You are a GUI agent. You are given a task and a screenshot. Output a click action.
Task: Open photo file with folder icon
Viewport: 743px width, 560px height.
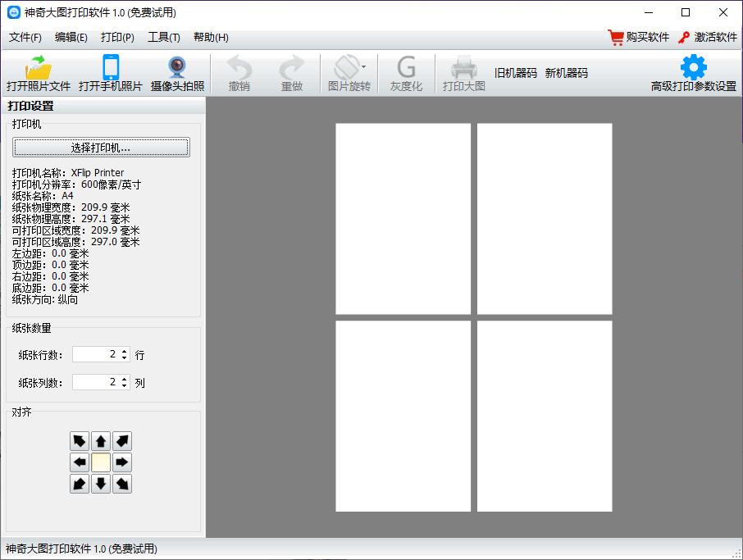[x=39, y=68]
